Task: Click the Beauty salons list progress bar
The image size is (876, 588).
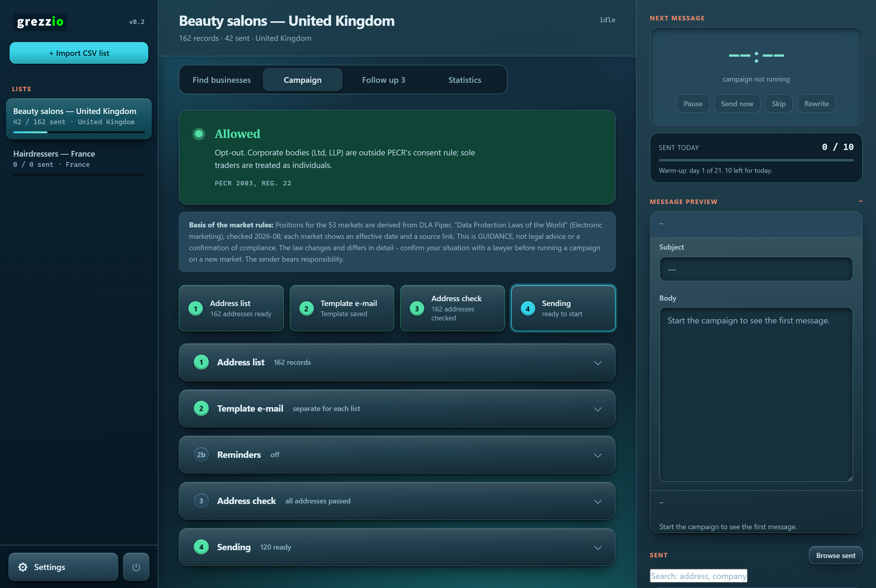Action: pyautogui.click(x=79, y=132)
